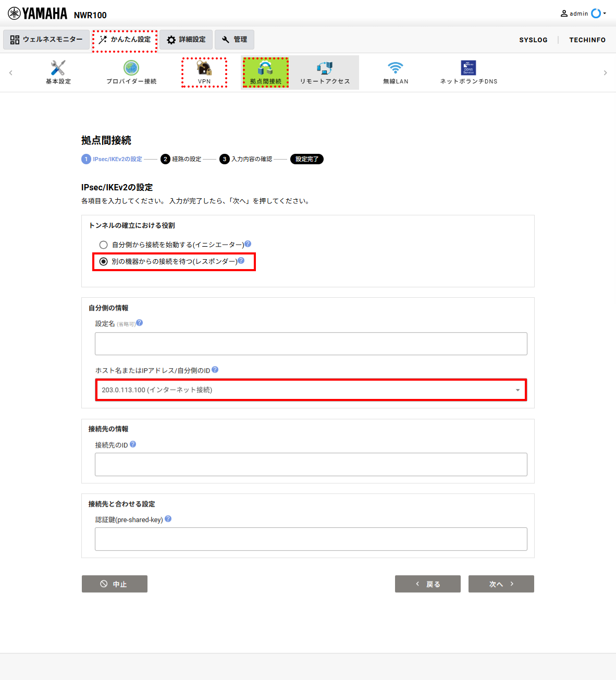
Task: Click step 2 経路の設定
Action: tap(181, 159)
